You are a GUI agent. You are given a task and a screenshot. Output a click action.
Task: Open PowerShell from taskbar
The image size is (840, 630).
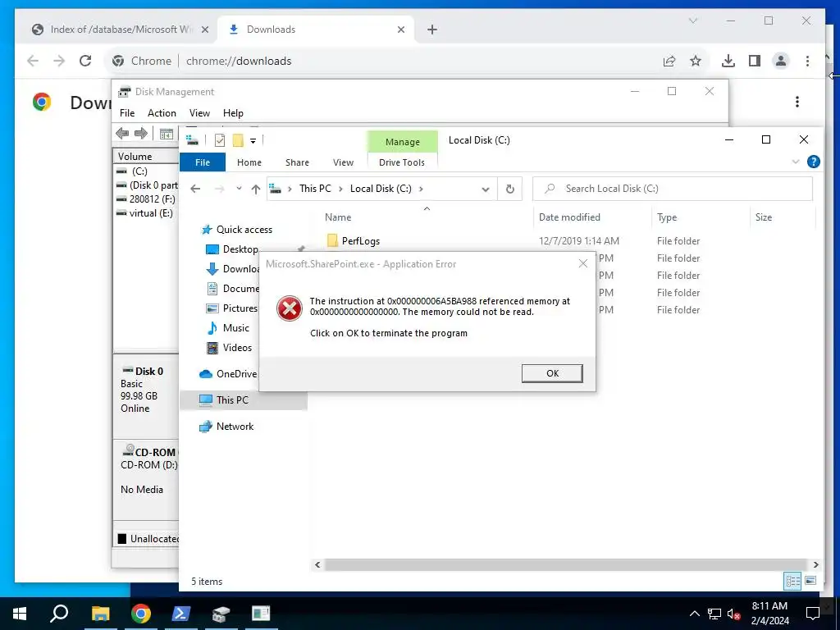pos(180,614)
